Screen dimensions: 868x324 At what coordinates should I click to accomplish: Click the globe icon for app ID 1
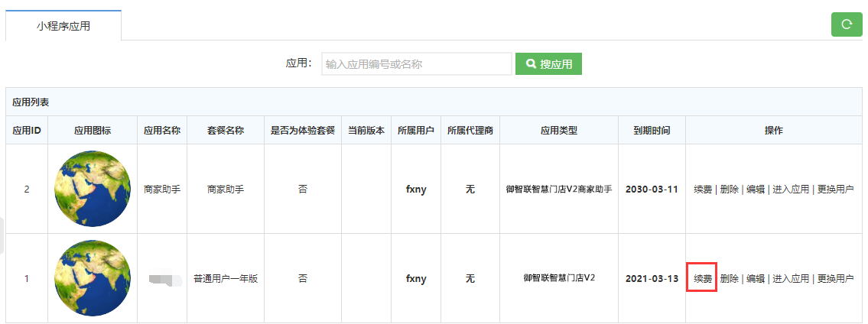tap(93, 278)
